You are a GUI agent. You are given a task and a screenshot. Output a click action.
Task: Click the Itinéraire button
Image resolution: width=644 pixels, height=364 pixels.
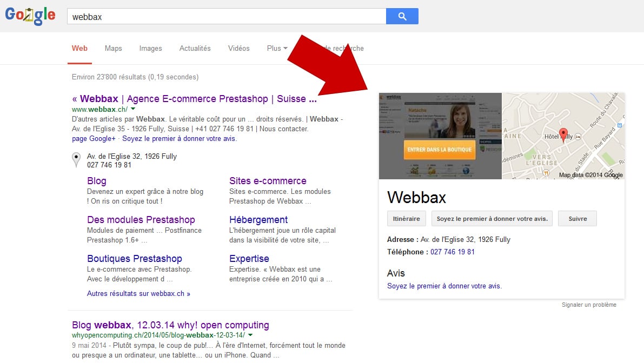[x=407, y=219]
